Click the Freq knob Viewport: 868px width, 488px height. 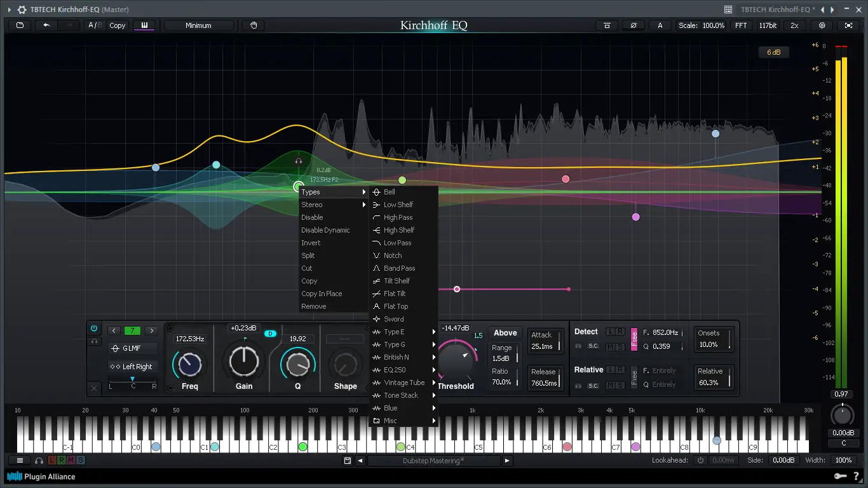(189, 364)
